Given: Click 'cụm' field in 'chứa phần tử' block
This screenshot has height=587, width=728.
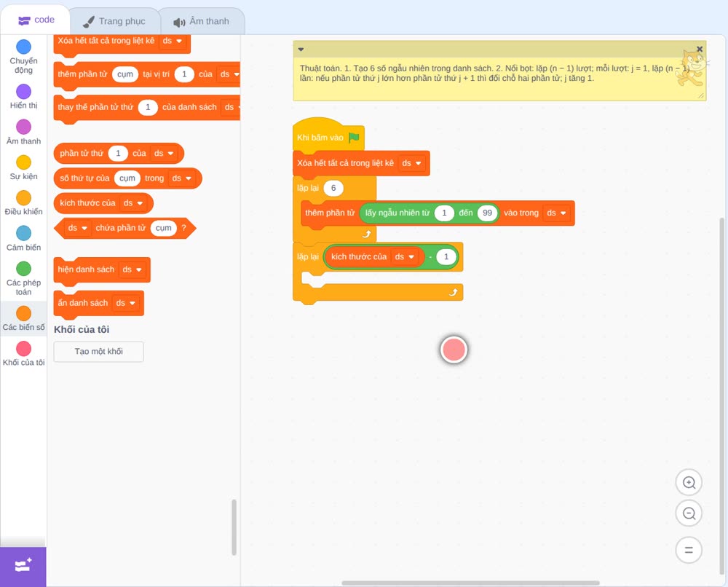Looking at the screenshot, I should [x=163, y=228].
